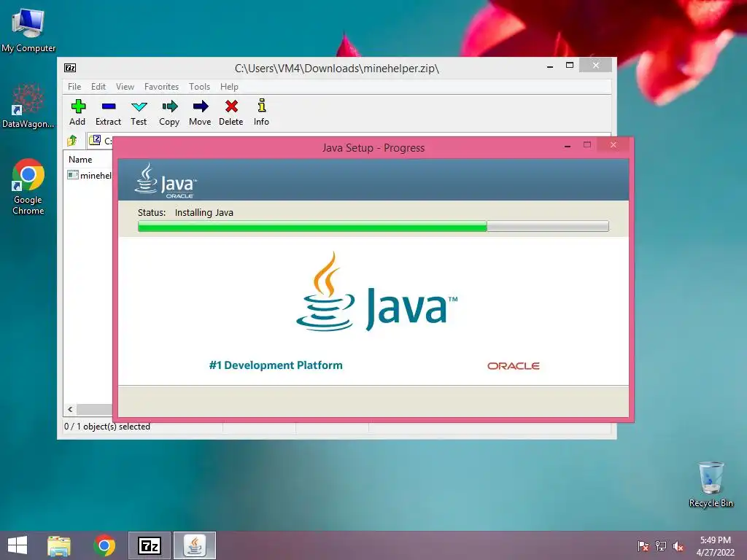Click the network tray icon
Screen dimensions: 747x560
(661, 545)
